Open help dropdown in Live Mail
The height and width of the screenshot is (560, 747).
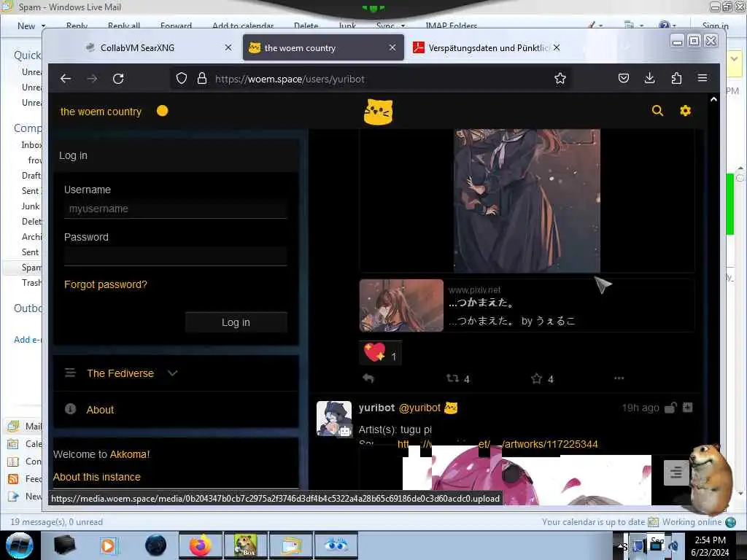[674, 26]
